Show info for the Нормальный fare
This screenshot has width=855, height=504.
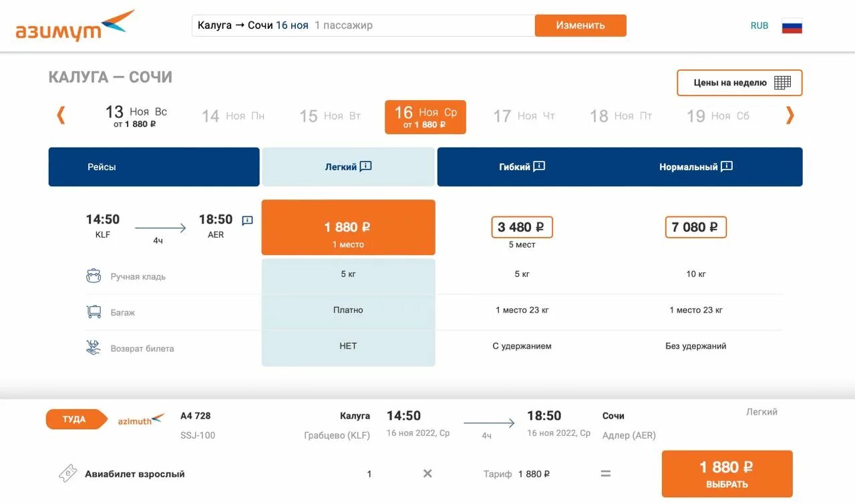[x=727, y=167]
